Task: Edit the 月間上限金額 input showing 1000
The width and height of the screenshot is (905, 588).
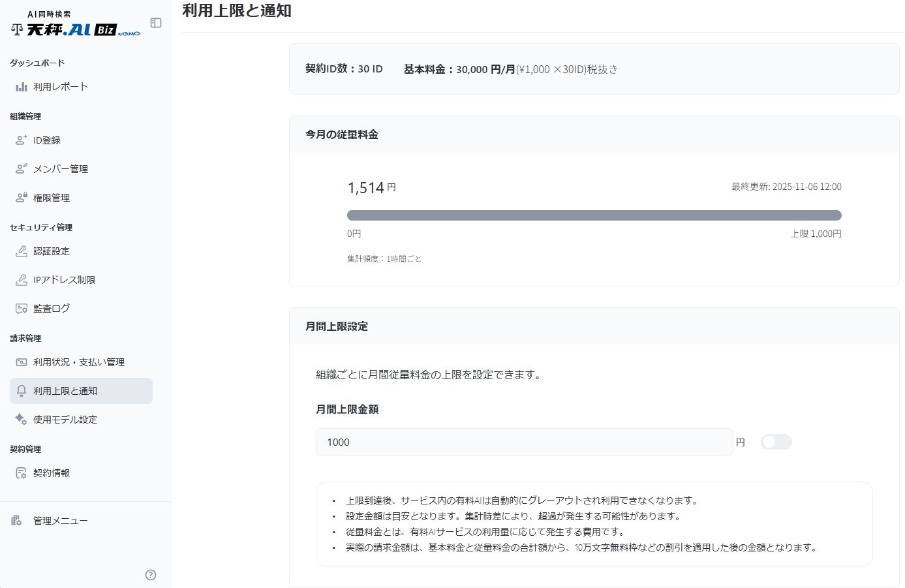Action: coord(524,442)
